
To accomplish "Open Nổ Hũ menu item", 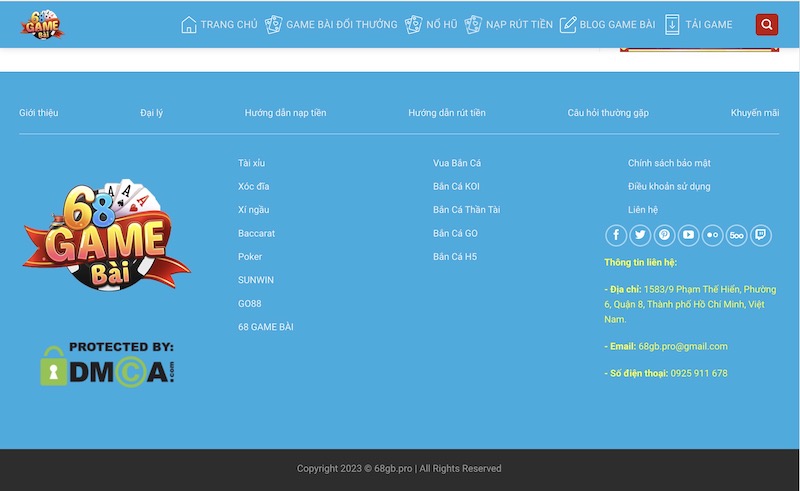I will pos(441,24).
